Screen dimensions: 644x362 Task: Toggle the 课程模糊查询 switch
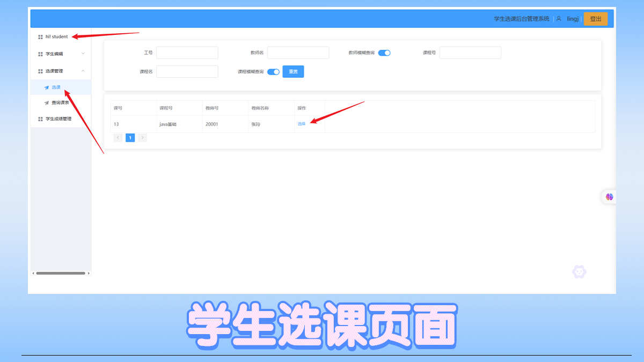point(273,72)
